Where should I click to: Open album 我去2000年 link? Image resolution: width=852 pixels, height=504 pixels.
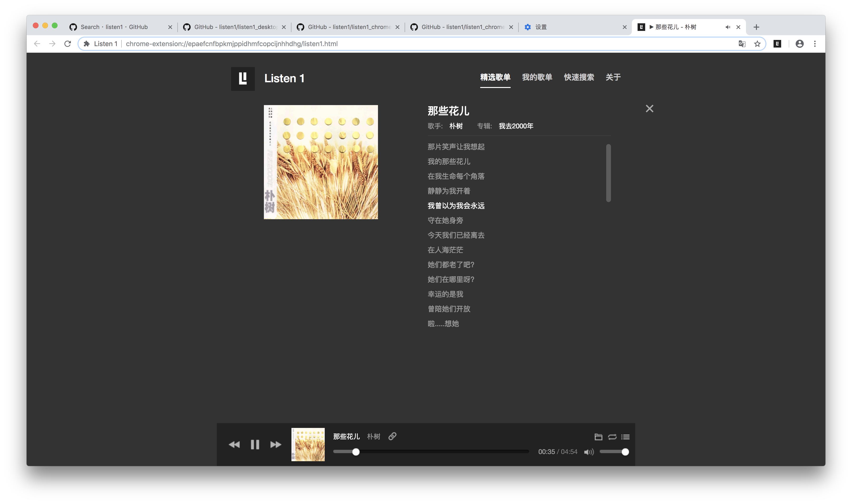point(516,126)
